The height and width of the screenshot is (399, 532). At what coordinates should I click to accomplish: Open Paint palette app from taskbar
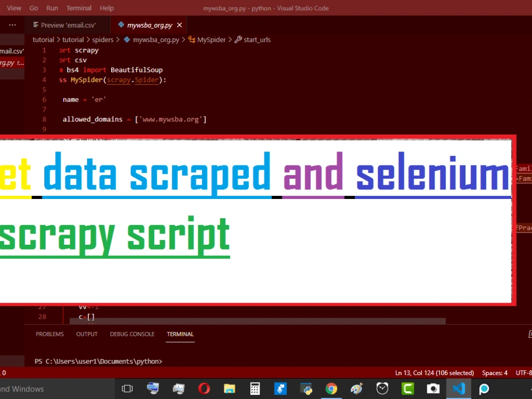click(356, 388)
